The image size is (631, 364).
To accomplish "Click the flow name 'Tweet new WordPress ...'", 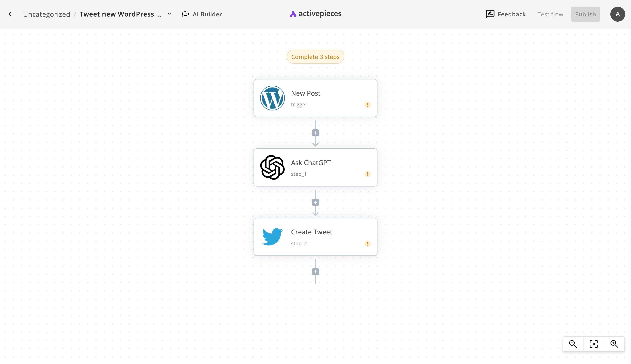I will pyautogui.click(x=120, y=14).
